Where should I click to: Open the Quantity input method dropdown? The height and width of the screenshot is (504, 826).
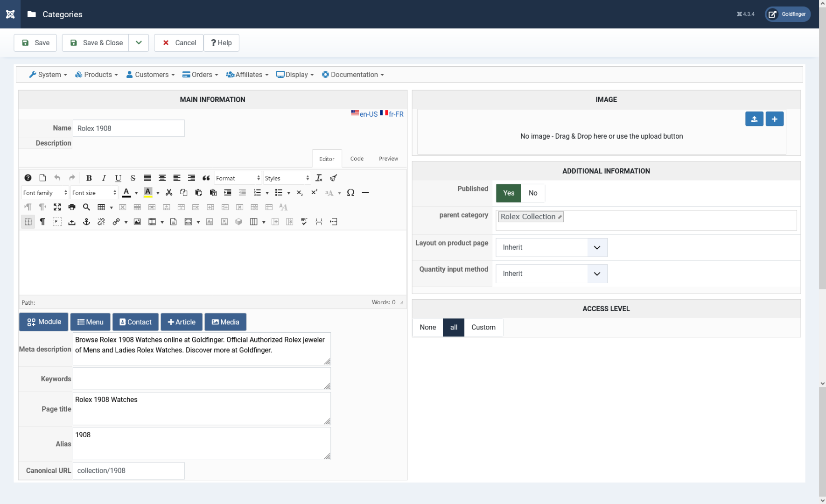[552, 274]
